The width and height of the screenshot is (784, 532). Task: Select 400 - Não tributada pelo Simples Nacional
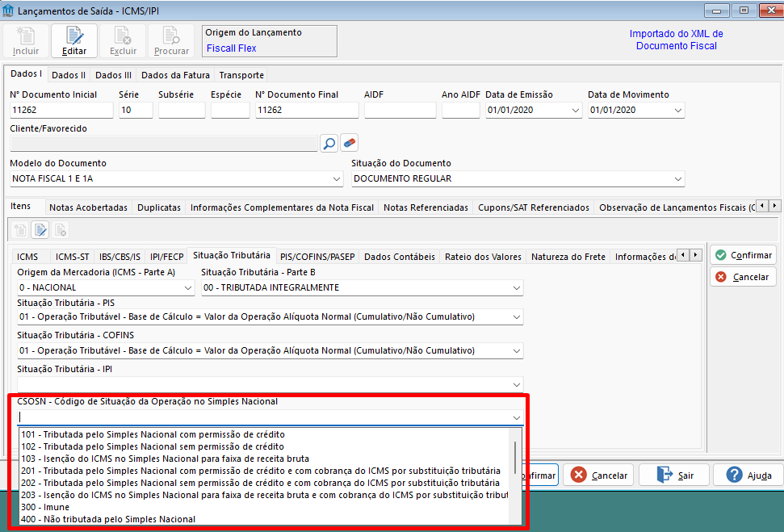[264, 519]
